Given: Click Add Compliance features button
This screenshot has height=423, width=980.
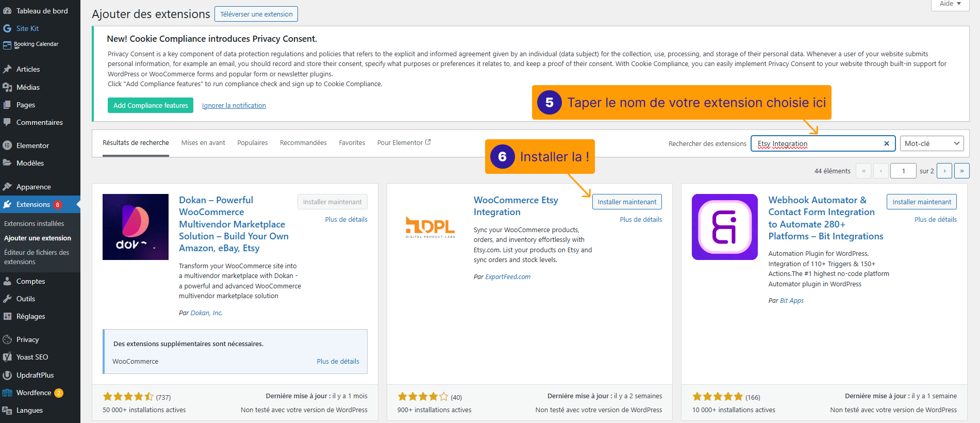Looking at the screenshot, I should (x=151, y=105).
